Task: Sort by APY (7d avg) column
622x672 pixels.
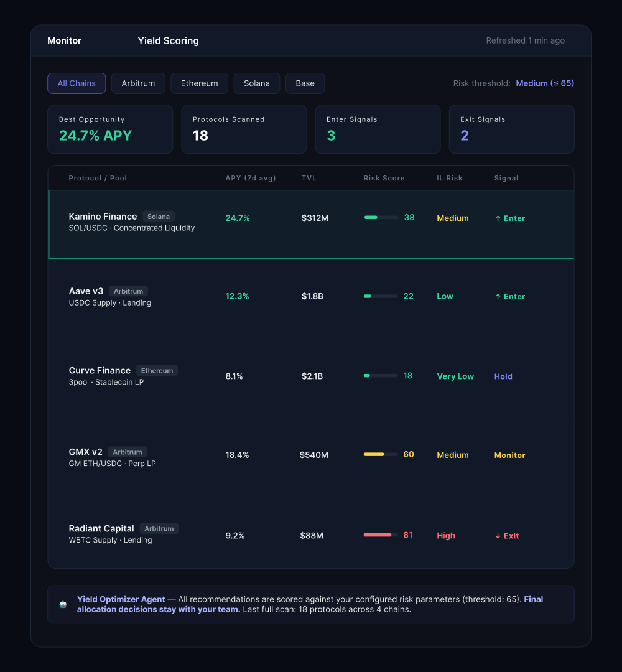Action: pyautogui.click(x=251, y=179)
